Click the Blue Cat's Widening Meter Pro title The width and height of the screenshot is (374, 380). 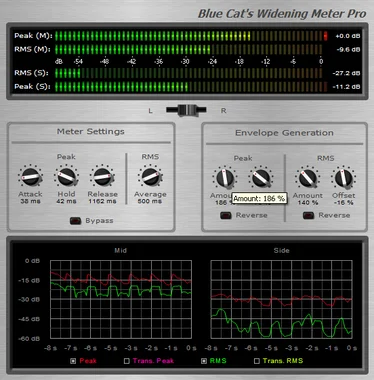point(282,14)
